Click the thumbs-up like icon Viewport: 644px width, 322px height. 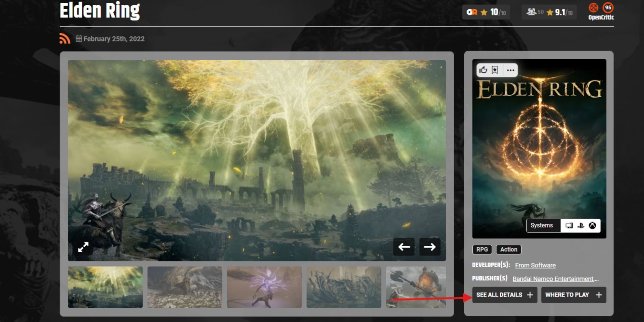click(x=483, y=70)
